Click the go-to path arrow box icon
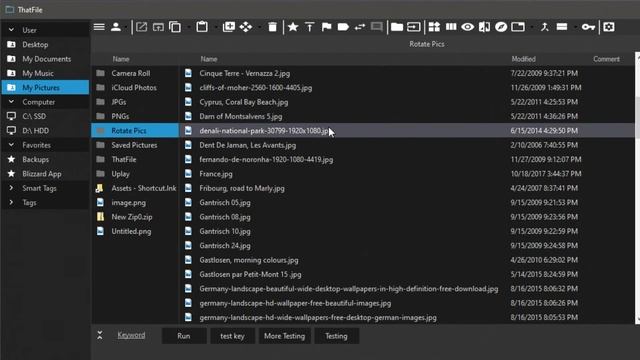Viewport: 640px width, 360px height. (413, 27)
